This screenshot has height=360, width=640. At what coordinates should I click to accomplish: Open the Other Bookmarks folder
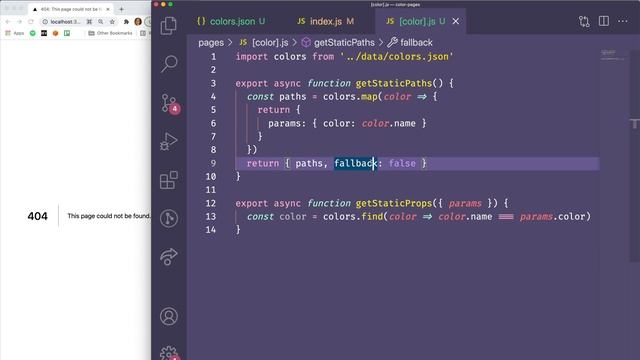110,33
